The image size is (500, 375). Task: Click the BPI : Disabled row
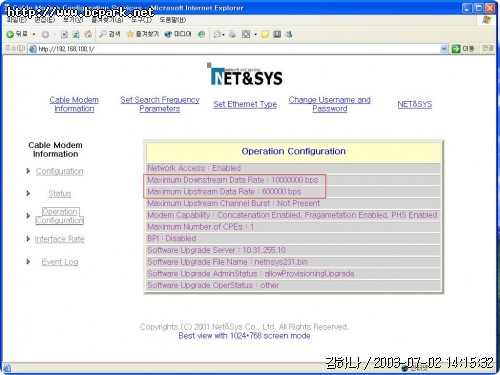click(x=293, y=238)
